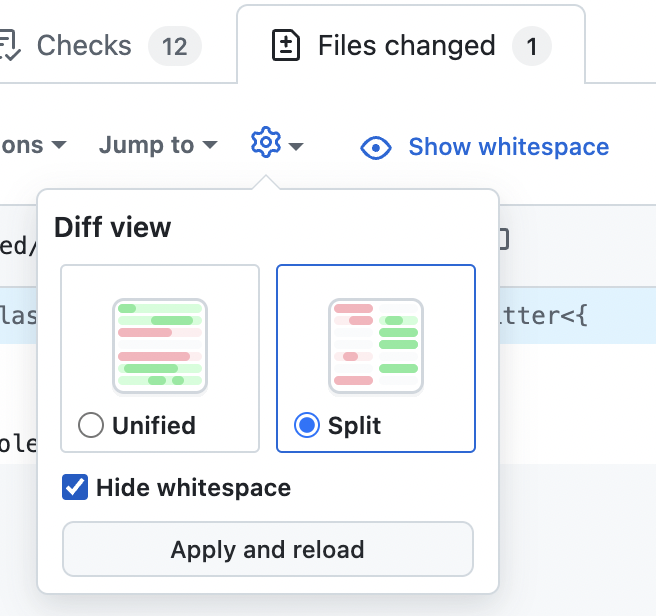
Task: Click the copy icon in the file header
Action: click(503, 239)
